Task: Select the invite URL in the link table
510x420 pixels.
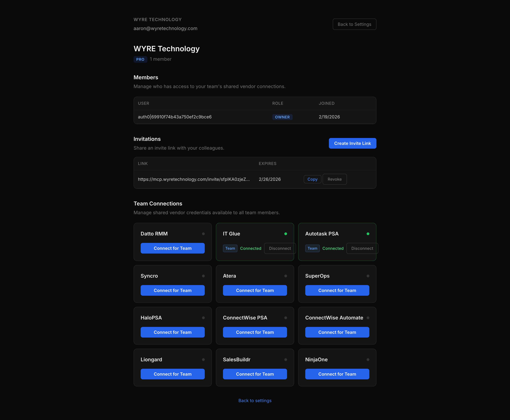Action: (x=194, y=179)
